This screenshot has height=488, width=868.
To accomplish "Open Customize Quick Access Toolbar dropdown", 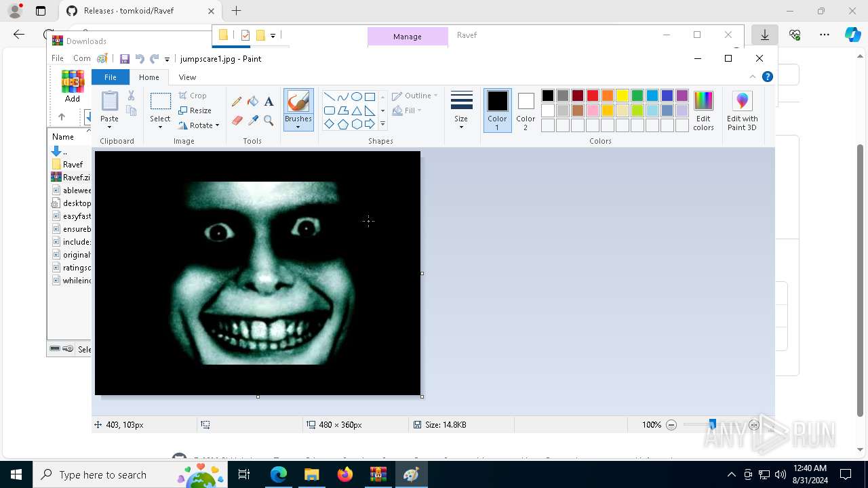I will point(167,60).
